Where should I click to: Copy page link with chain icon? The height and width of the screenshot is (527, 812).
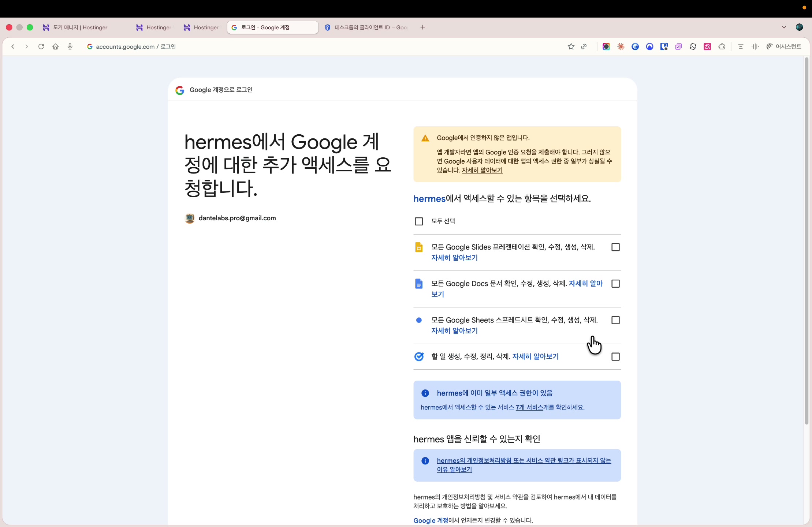tap(584, 46)
